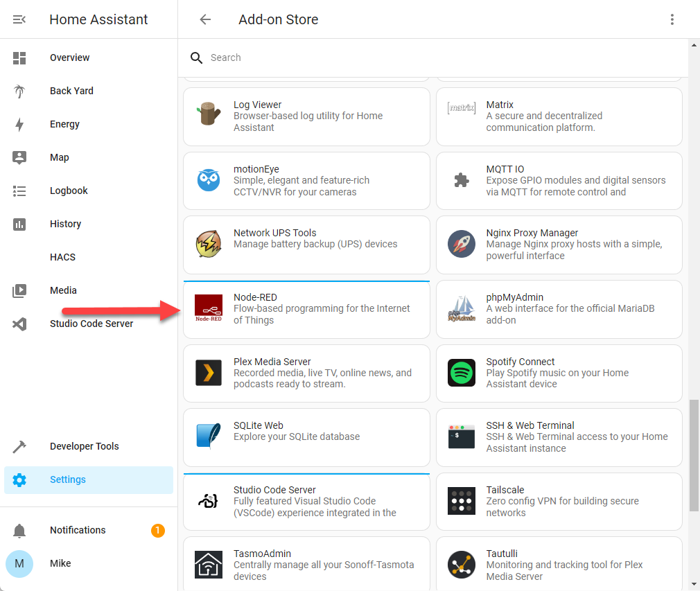Select the Tailscale dots icon
The width and height of the screenshot is (700, 591).
tap(461, 501)
